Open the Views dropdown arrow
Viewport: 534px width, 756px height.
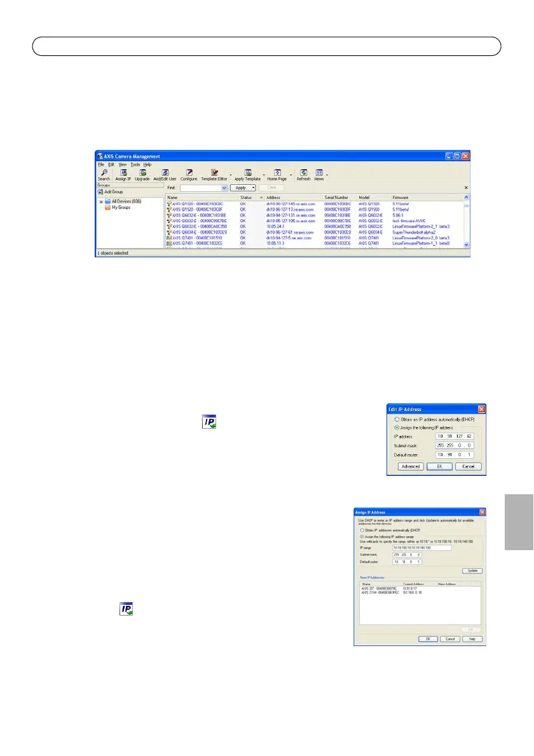click(x=327, y=175)
